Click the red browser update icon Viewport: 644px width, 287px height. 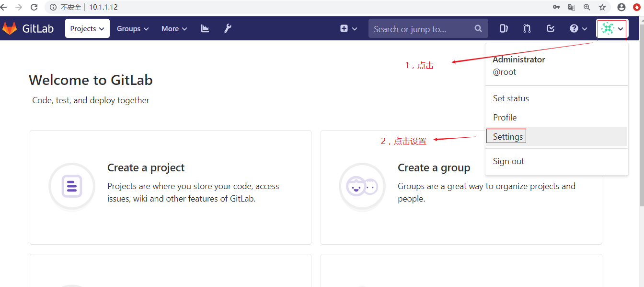click(637, 7)
